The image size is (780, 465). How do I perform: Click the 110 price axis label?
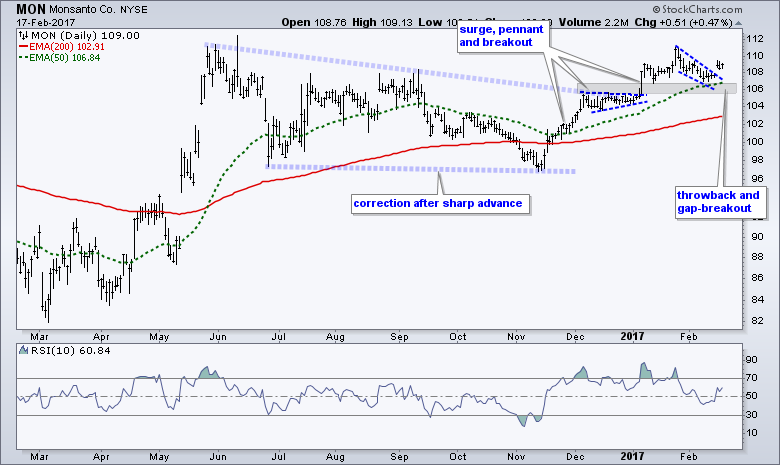(755, 56)
